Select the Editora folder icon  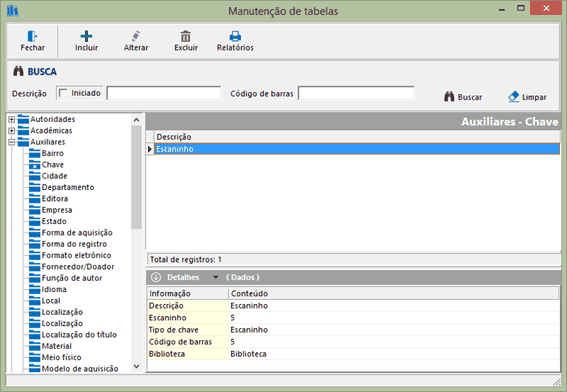pos(35,199)
